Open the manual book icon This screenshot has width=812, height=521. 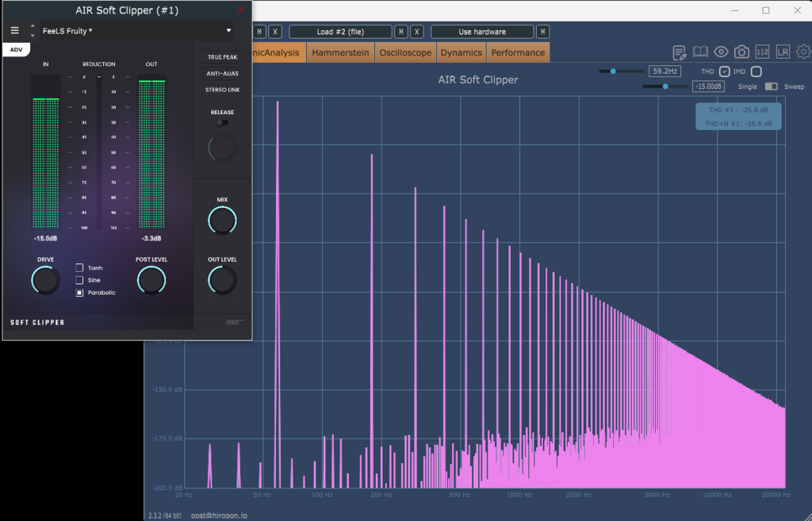pos(700,52)
